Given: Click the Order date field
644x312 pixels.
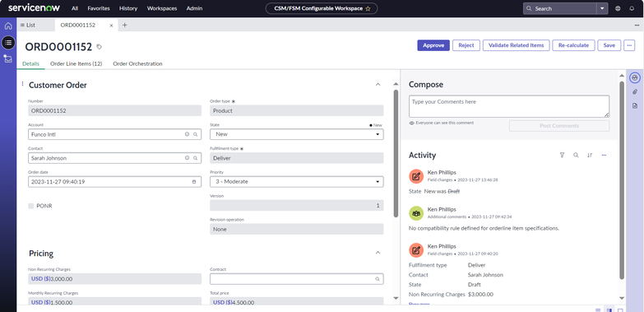Looking at the screenshot, I should (x=114, y=181).
